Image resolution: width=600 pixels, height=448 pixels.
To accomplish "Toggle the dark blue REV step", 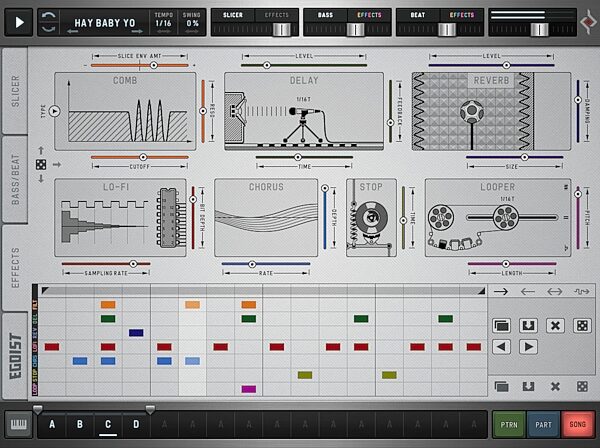I will click(136, 333).
